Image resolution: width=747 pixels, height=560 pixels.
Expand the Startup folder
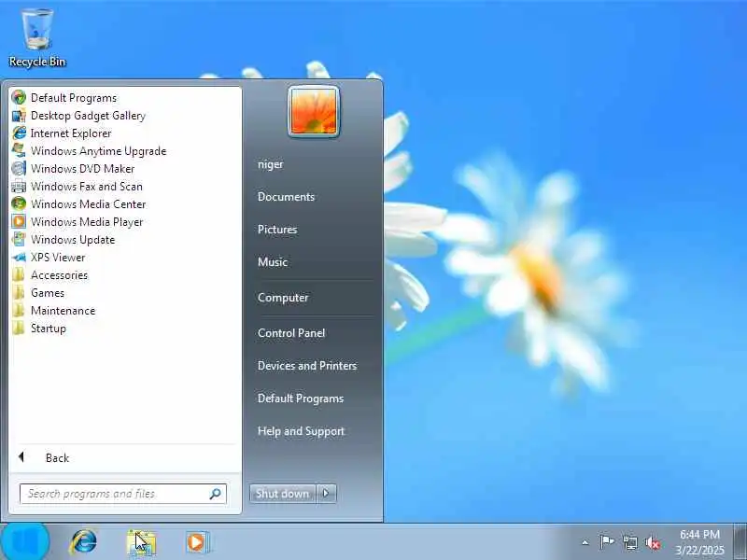pos(39,329)
